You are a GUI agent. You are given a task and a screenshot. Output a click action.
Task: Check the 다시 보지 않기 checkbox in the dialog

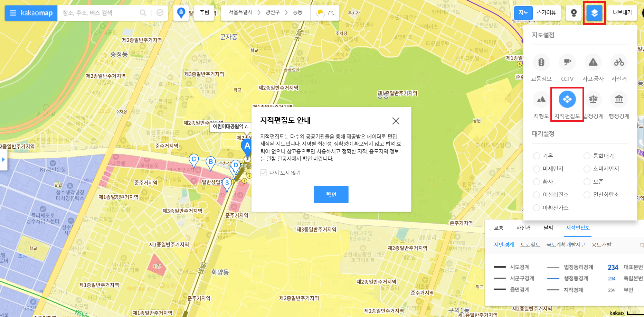[x=263, y=173]
